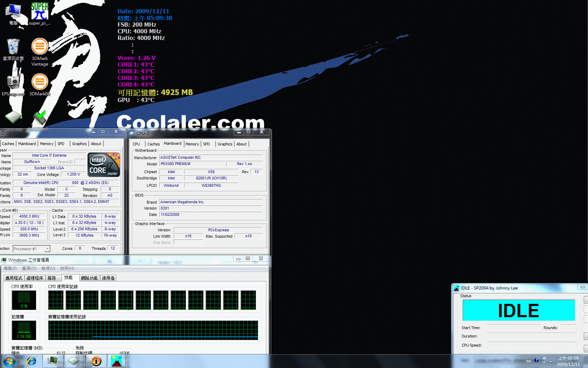The height and width of the screenshot is (368, 588).
Task: Click the Rounds field in SP2004
Action: tap(568, 328)
